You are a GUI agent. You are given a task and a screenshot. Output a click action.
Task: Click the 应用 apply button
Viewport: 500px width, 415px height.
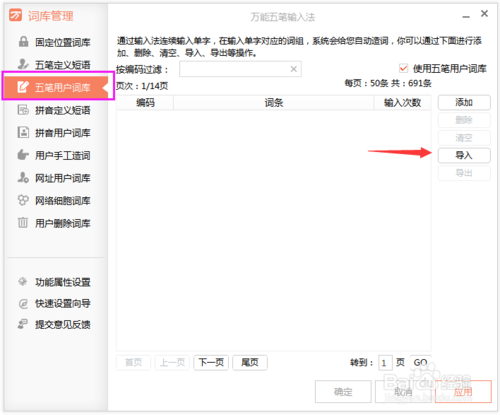click(x=463, y=392)
